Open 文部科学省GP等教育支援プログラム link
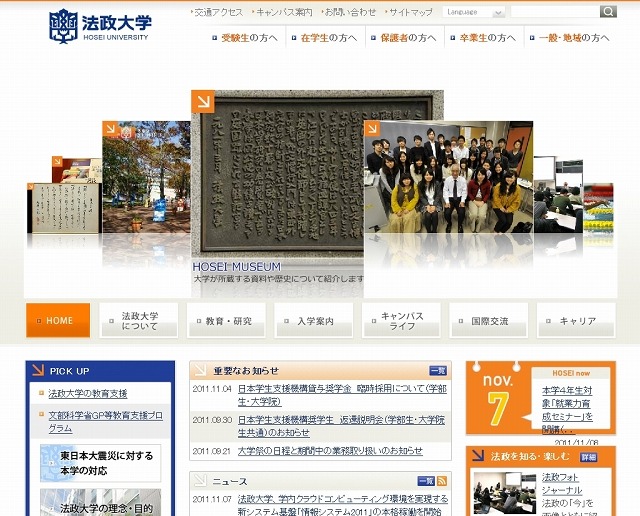The height and width of the screenshot is (516, 640). coord(105,422)
